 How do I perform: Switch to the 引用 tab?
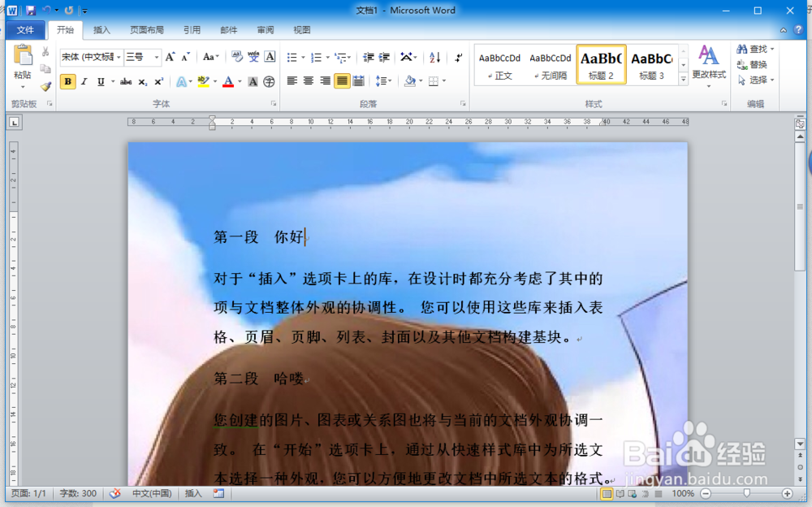coord(192,30)
